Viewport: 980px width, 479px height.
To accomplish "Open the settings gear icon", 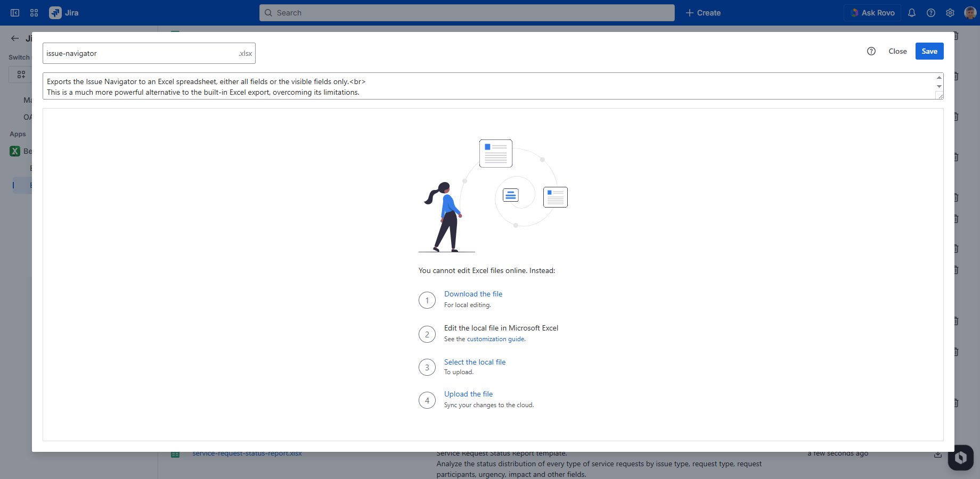I will [x=950, y=13].
